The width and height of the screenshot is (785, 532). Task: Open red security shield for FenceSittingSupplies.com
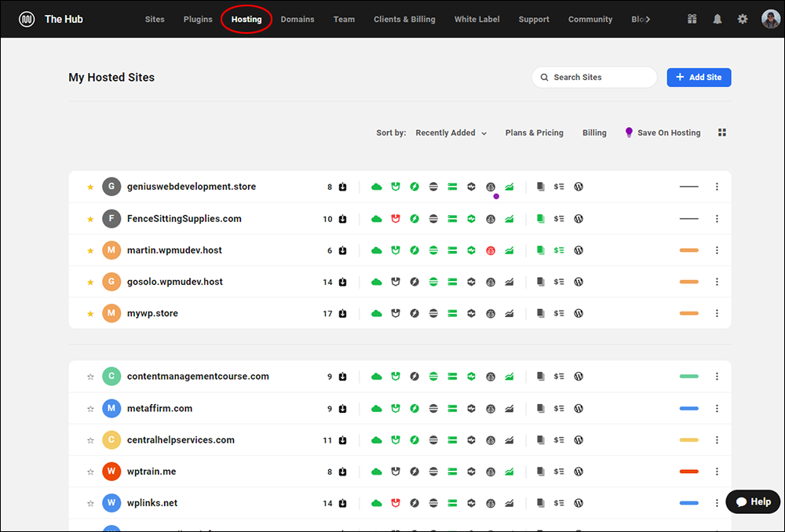[396, 219]
